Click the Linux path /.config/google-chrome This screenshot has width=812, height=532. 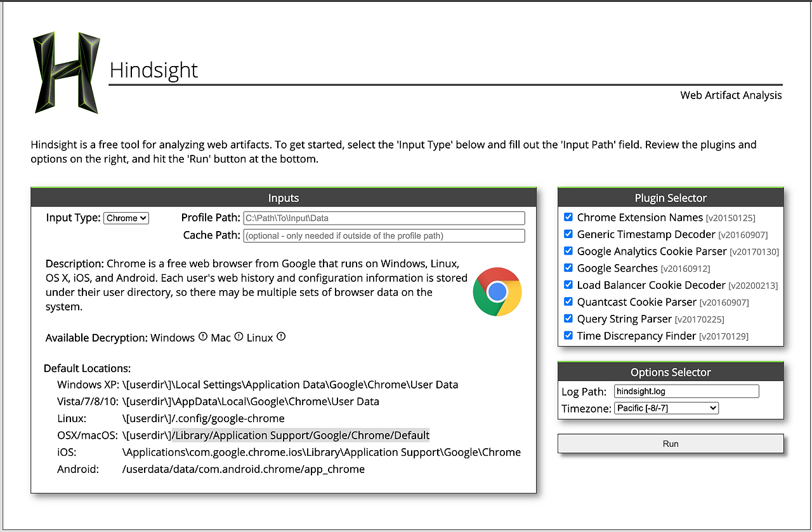(x=204, y=418)
